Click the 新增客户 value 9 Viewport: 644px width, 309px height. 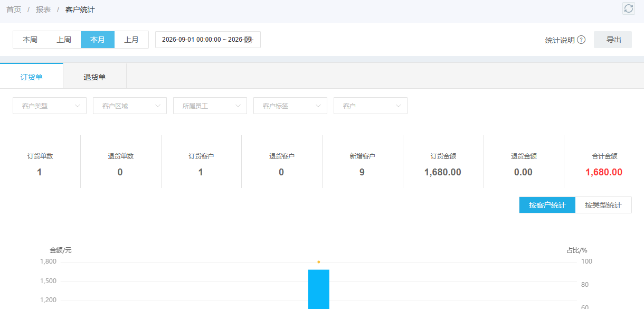pyautogui.click(x=362, y=172)
